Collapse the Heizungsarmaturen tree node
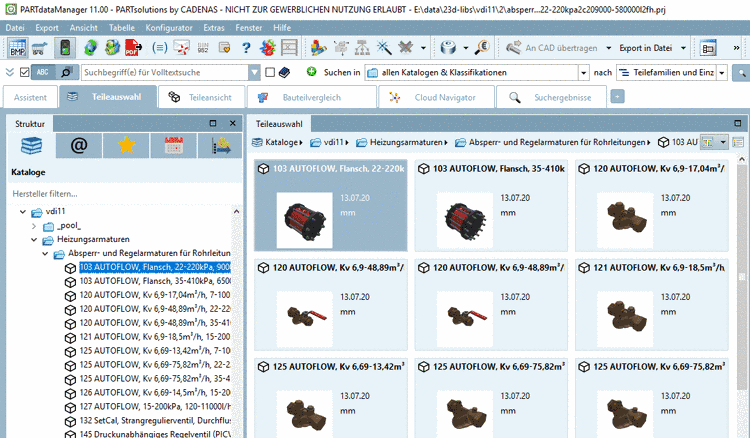The width and height of the screenshot is (750, 438). click(x=34, y=240)
